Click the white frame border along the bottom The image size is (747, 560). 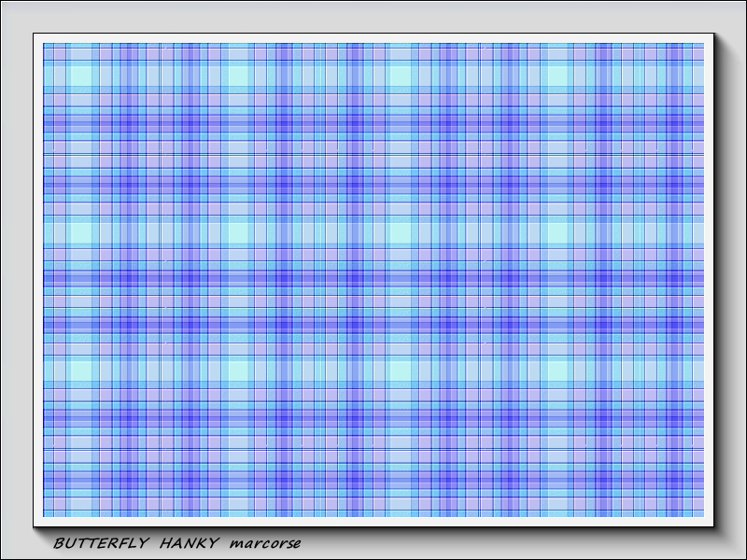(373, 522)
